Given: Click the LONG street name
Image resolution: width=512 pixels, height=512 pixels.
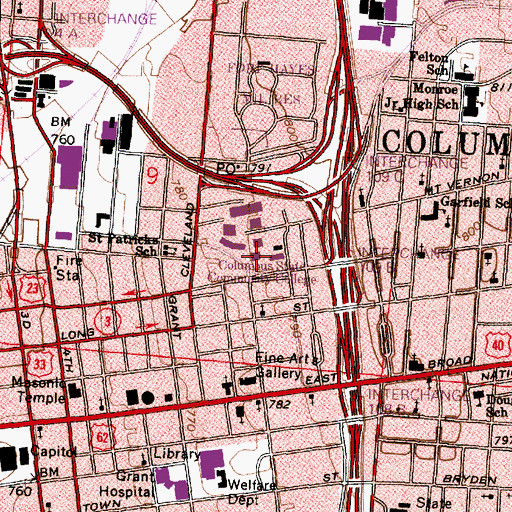Looking at the screenshot, I should coord(78,335).
